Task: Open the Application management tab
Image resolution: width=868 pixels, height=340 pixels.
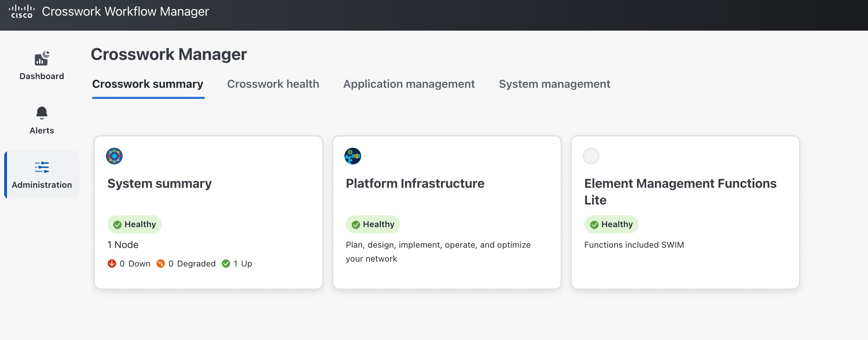Action: coord(409,84)
